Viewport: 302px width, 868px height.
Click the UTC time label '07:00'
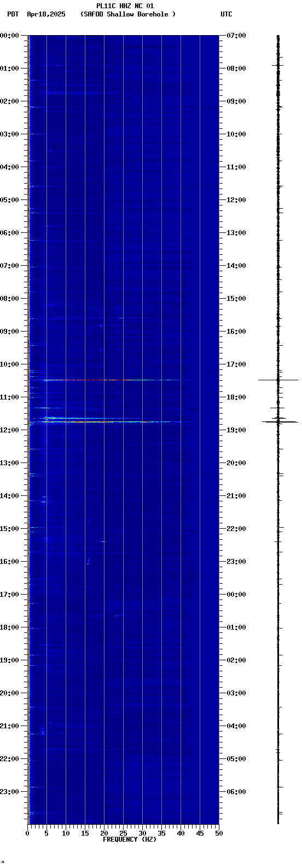click(x=236, y=36)
